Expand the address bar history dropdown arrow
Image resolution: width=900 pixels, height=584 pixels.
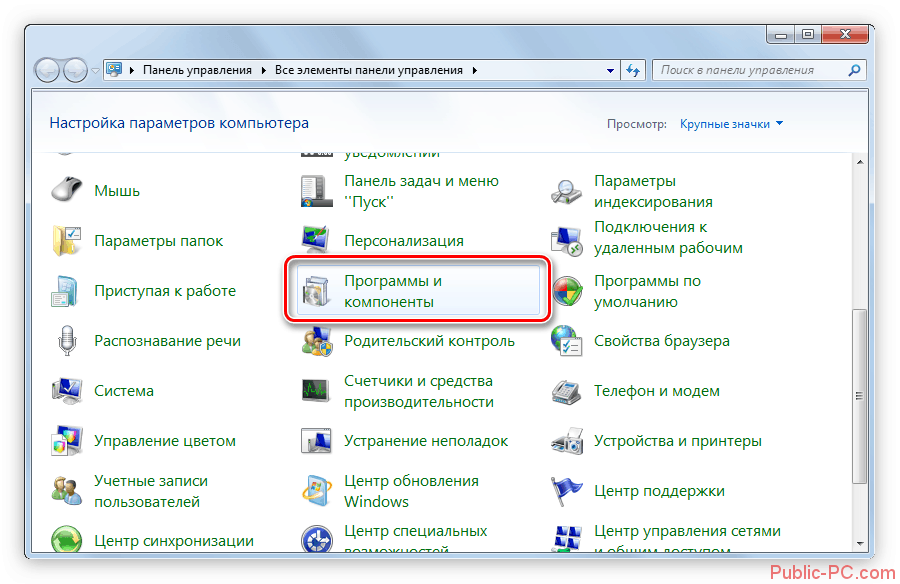pyautogui.click(x=611, y=71)
